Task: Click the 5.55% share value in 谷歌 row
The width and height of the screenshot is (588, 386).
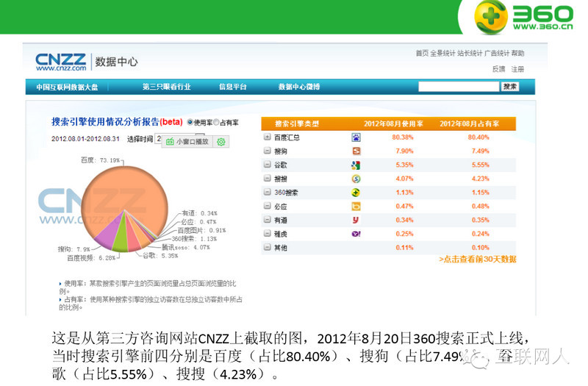Action: [x=481, y=165]
